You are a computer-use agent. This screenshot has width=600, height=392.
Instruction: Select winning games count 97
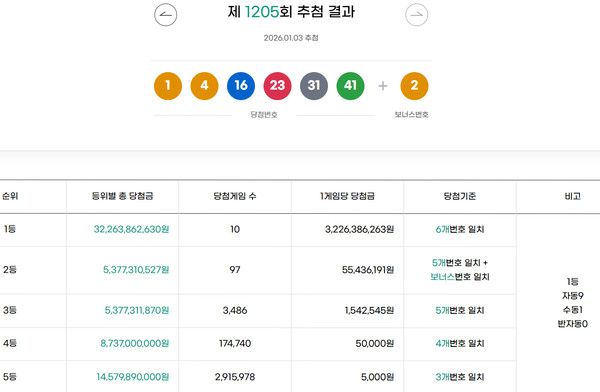[235, 270]
